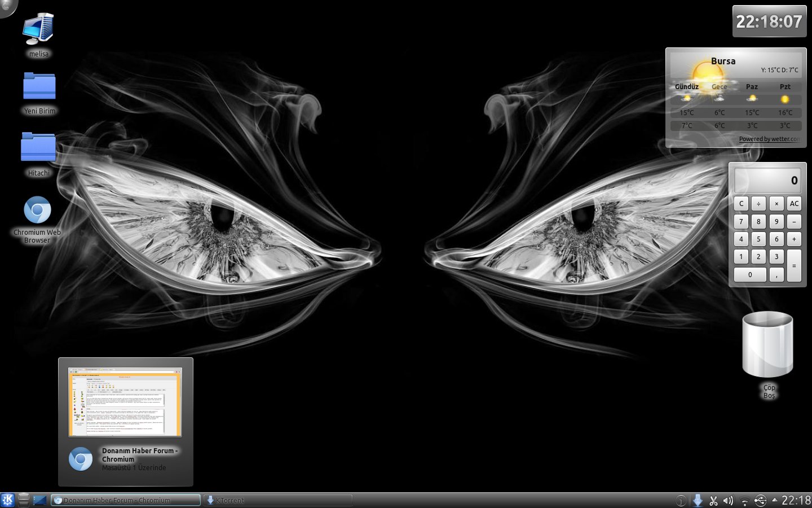This screenshot has width=812, height=508.
Task: Click calculator C clear button
Action: [741, 204]
